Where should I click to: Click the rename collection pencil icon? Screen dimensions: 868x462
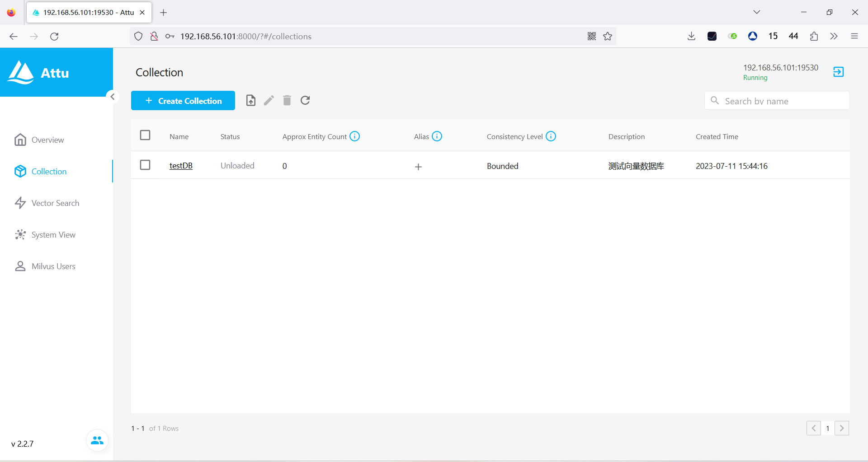point(269,100)
